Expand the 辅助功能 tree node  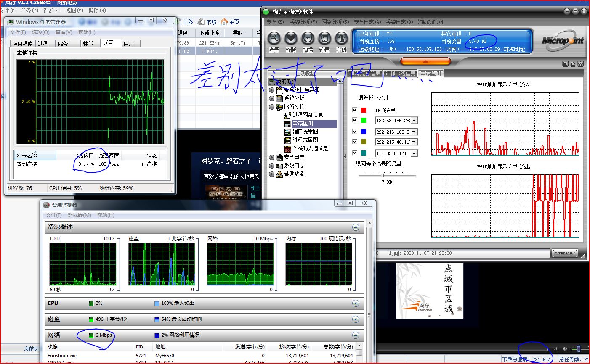[x=271, y=174]
